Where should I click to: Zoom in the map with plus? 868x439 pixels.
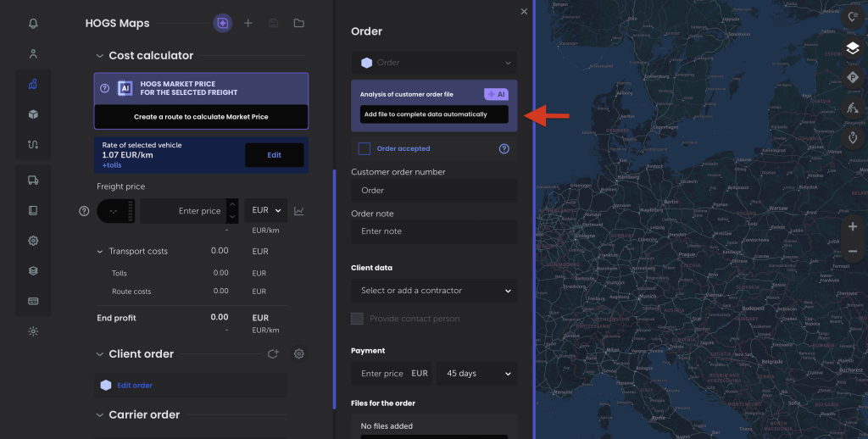coord(853,226)
